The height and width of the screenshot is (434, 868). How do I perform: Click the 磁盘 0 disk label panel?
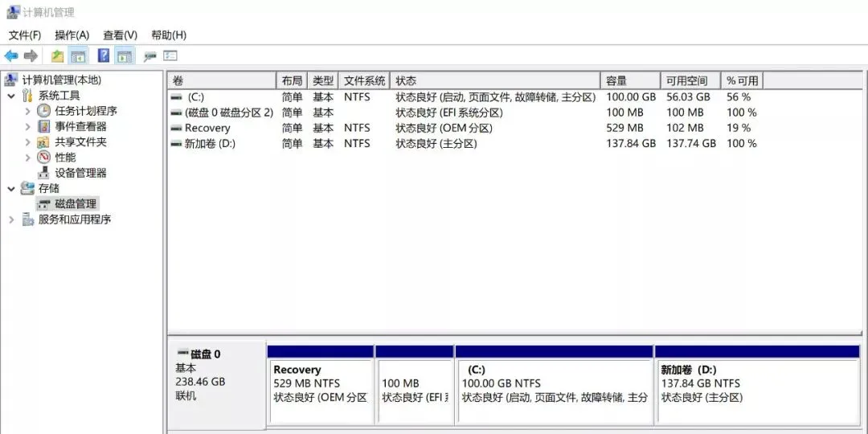pos(216,384)
